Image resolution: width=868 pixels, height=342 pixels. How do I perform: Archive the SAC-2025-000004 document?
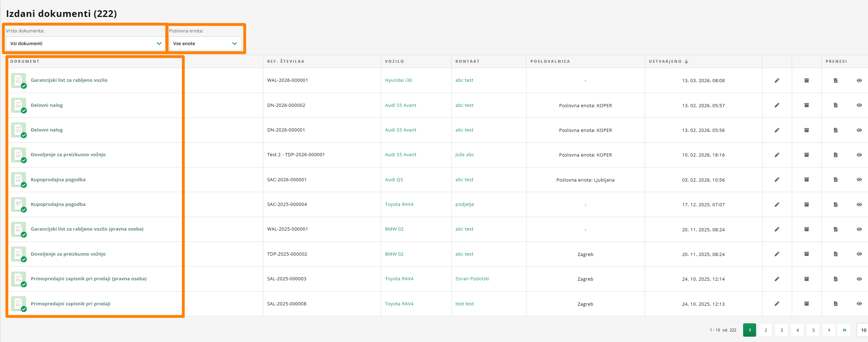(x=807, y=204)
